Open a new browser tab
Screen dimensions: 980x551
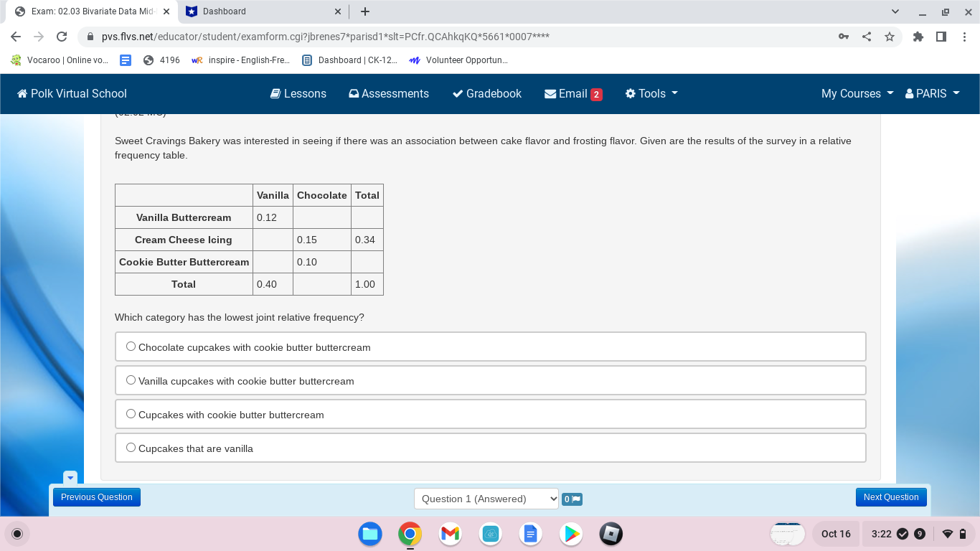[x=365, y=11]
